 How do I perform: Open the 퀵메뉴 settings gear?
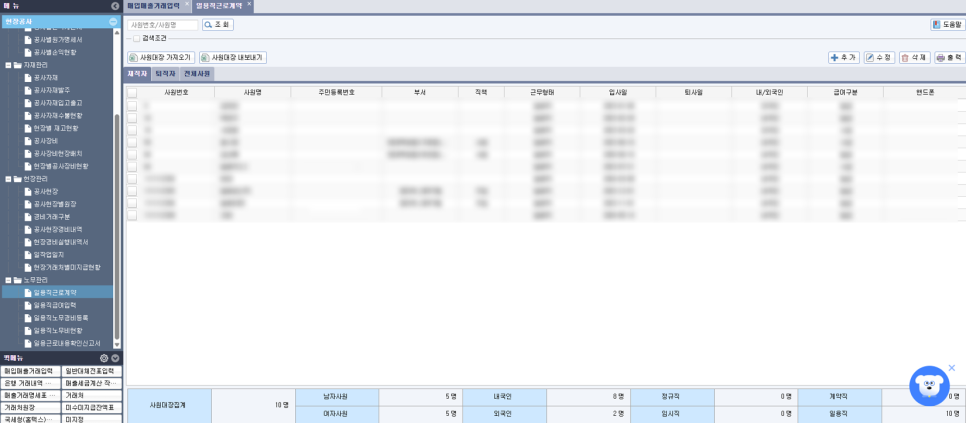(104, 358)
